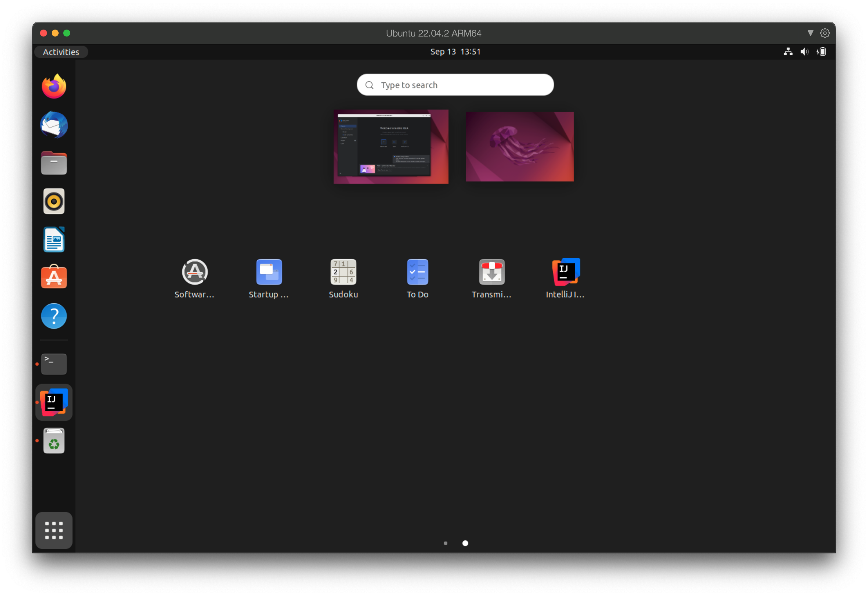Open the system status menu via volume icon

[804, 52]
